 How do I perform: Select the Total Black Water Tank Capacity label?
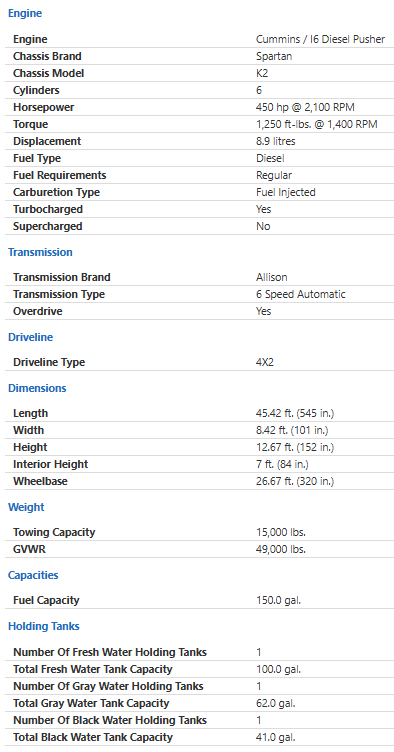(x=93, y=737)
